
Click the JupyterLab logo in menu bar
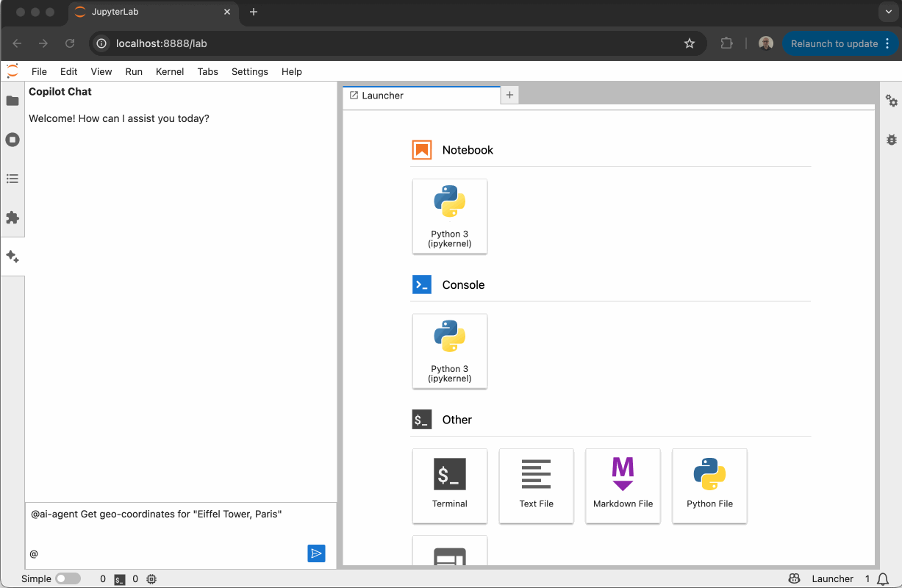coord(12,71)
